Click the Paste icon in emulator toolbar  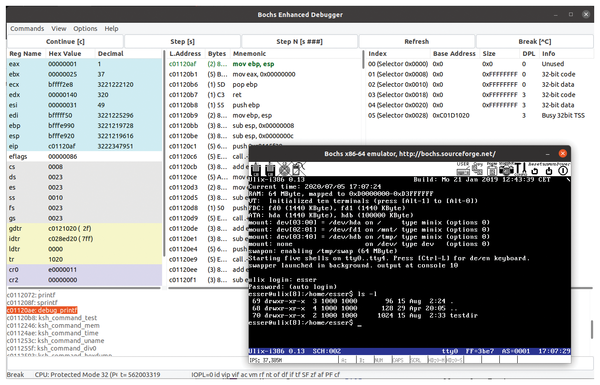(x=492, y=169)
